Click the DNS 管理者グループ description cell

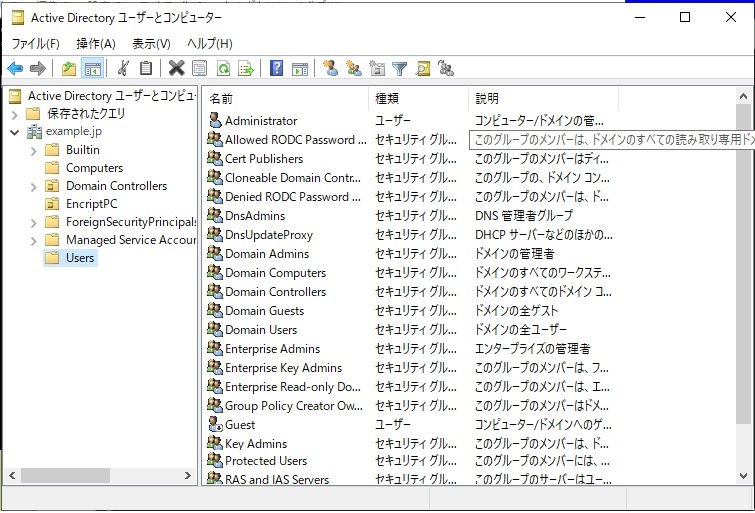pyautogui.click(x=524, y=216)
